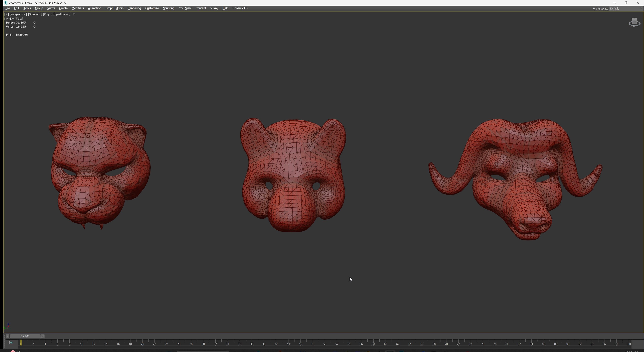Open the V-Ray menu
Viewport: 644px width, 352px height.
pyautogui.click(x=214, y=8)
